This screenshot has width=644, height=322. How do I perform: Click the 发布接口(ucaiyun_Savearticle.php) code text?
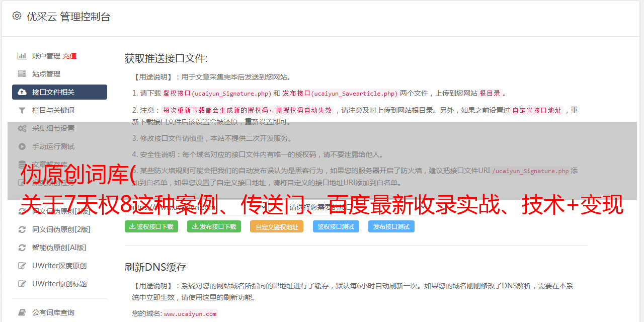pyautogui.click(x=340, y=94)
